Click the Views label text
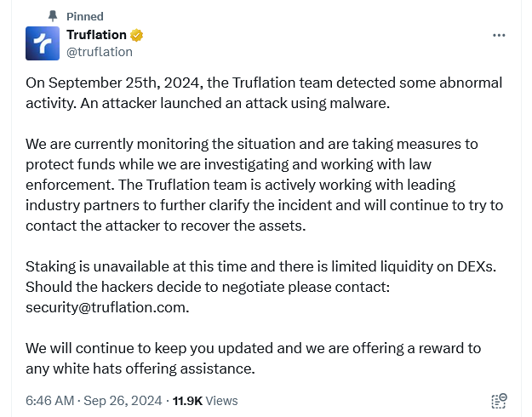This screenshot has width=532, height=417. [x=221, y=401]
